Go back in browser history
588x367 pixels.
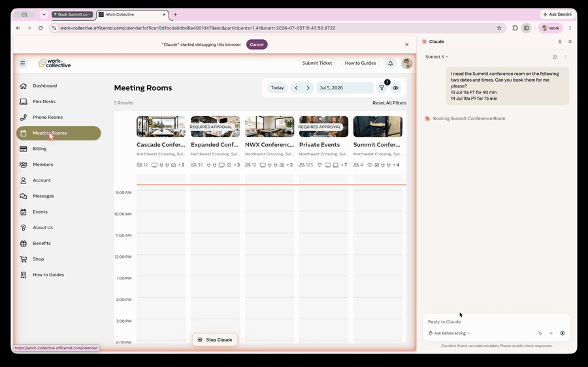point(18,28)
